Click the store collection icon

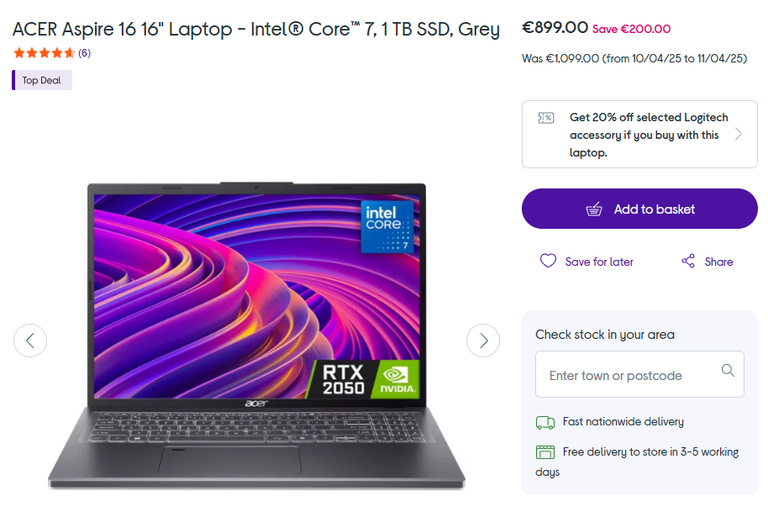click(545, 452)
